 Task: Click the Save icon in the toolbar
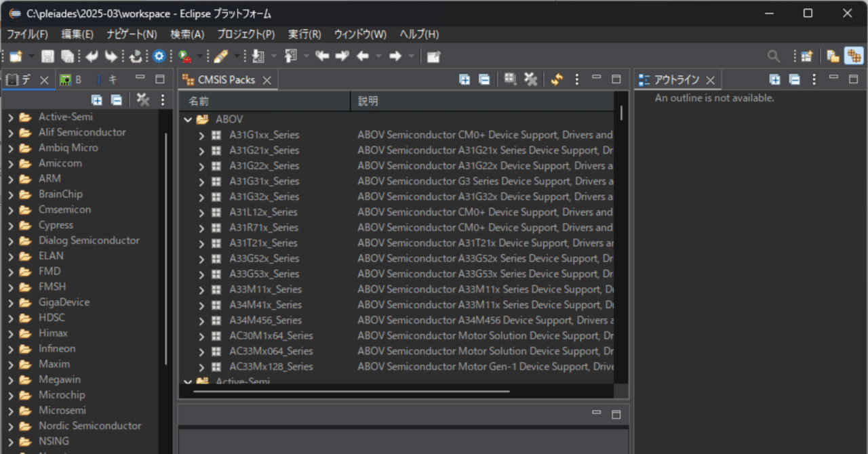pyautogui.click(x=47, y=56)
